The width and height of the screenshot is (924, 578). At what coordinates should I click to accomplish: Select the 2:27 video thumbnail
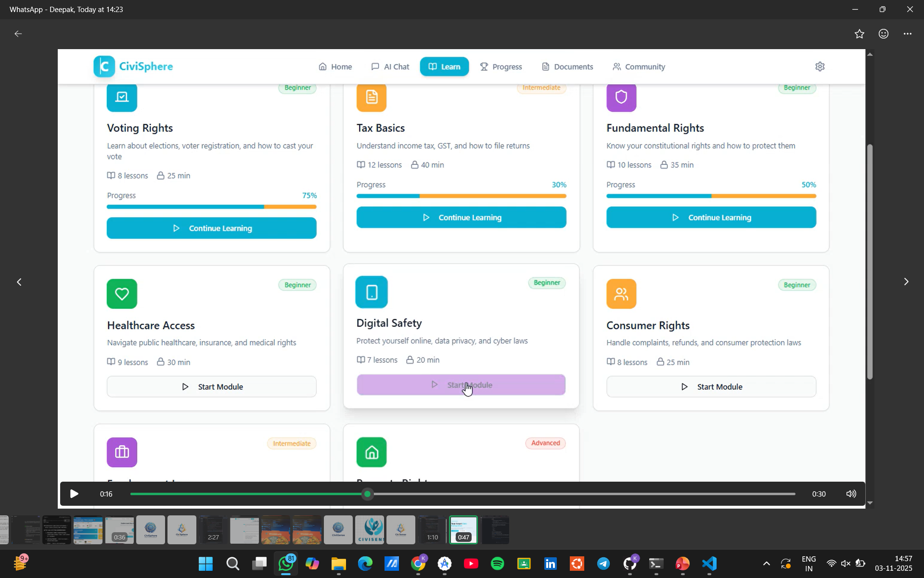[x=213, y=530]
